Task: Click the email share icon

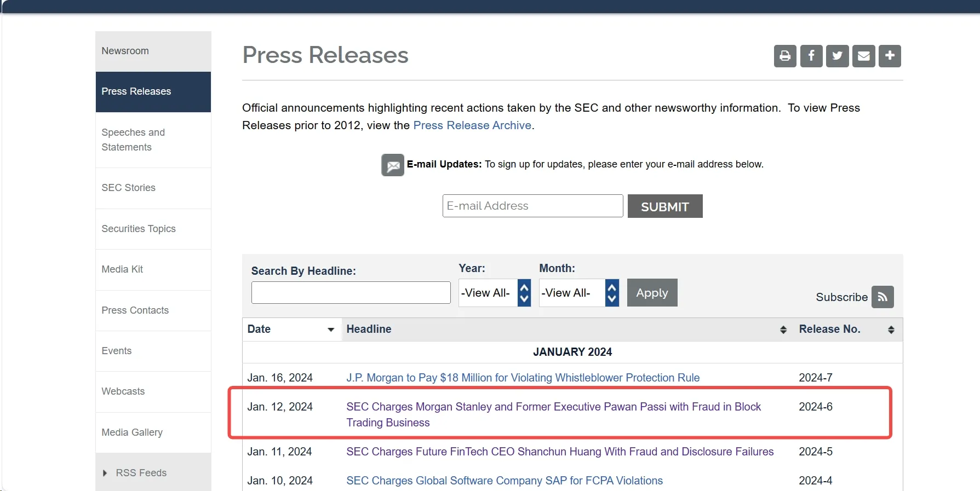Action: click(x=864, y=56)
